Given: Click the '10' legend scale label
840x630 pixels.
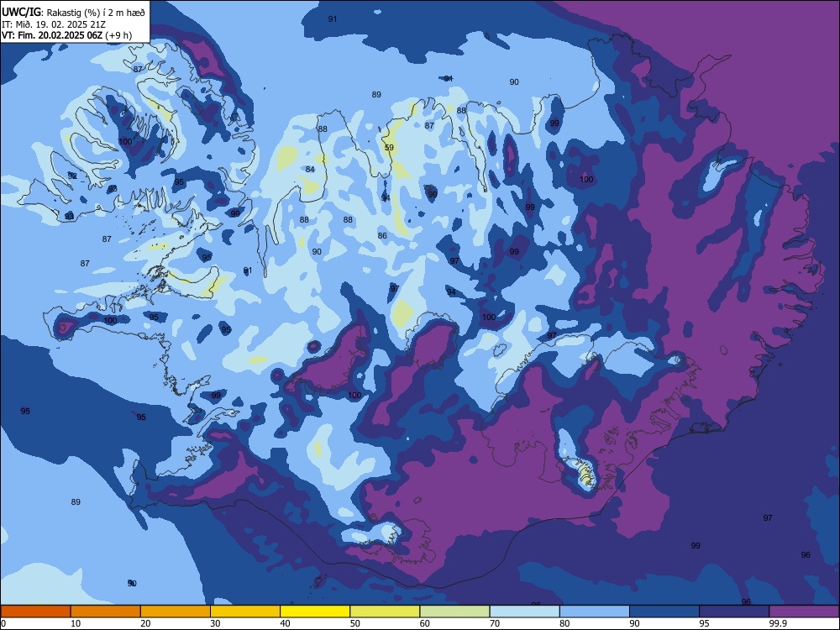Looking at the screenshot, I should coord(76,623).
